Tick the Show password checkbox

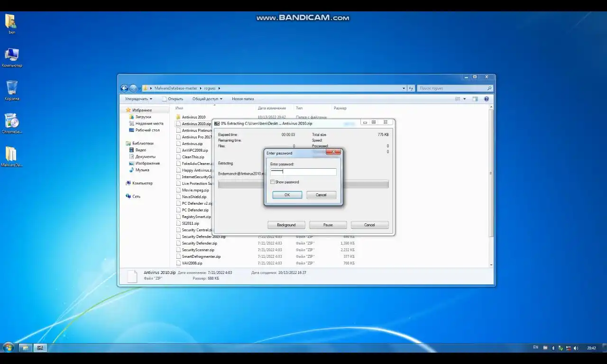(x=272, y=182)
